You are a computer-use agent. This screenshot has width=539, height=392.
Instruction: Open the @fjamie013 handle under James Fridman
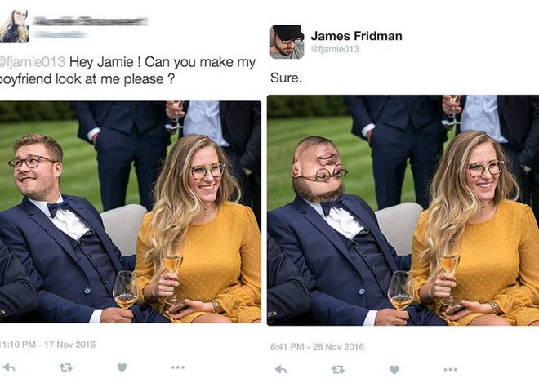click(335, 49)
